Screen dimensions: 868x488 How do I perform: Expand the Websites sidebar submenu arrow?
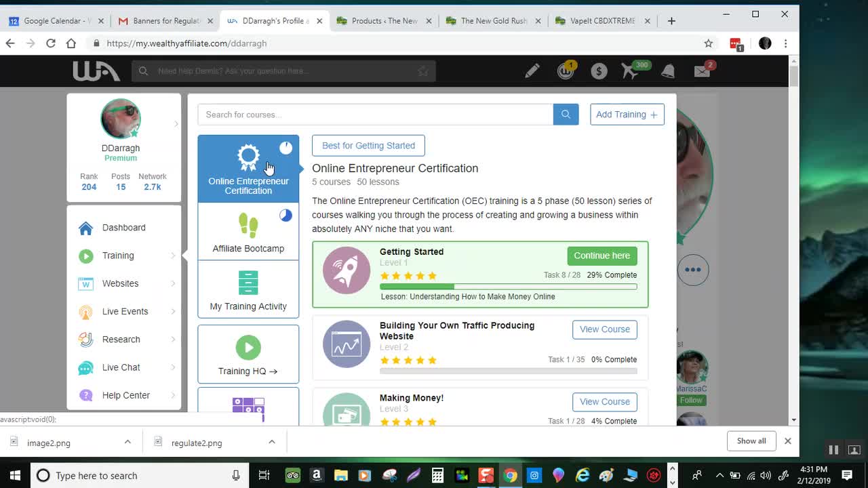point(173,283)
